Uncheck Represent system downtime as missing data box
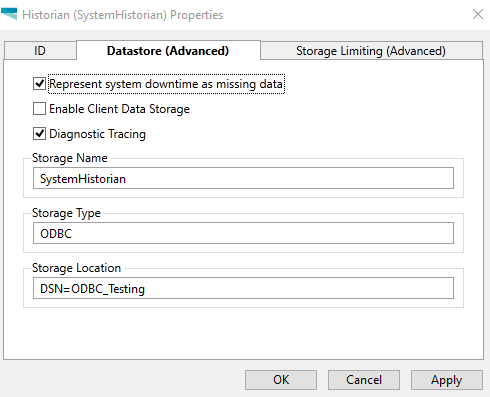This screenshot has height=397, width=490. 39,84
